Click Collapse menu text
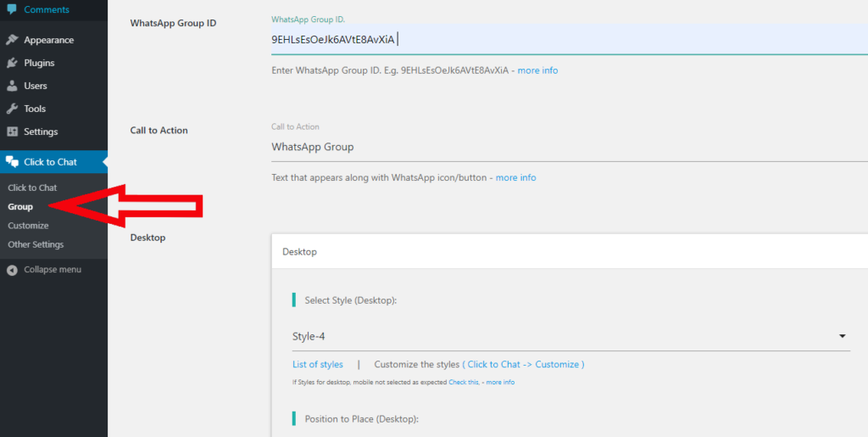The width and height of the screenshot is (868, 437). (x=53, y=270)
